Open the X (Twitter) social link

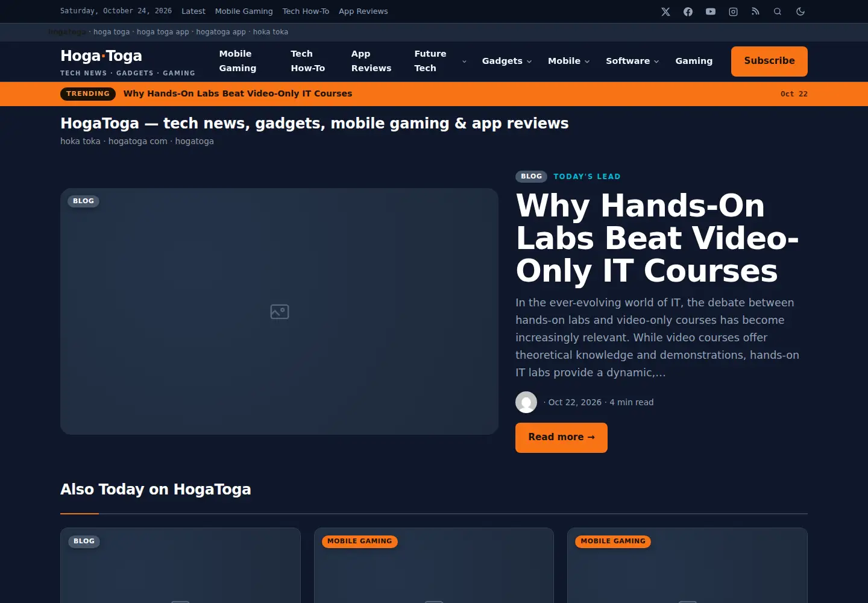pos(665,11)
